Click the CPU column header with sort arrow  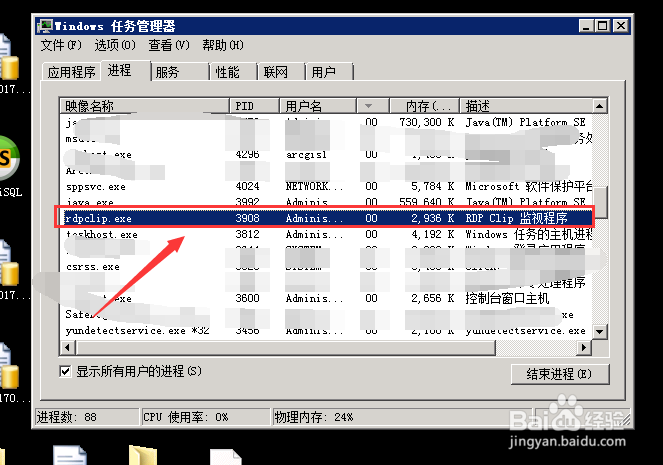coord(373,106)
